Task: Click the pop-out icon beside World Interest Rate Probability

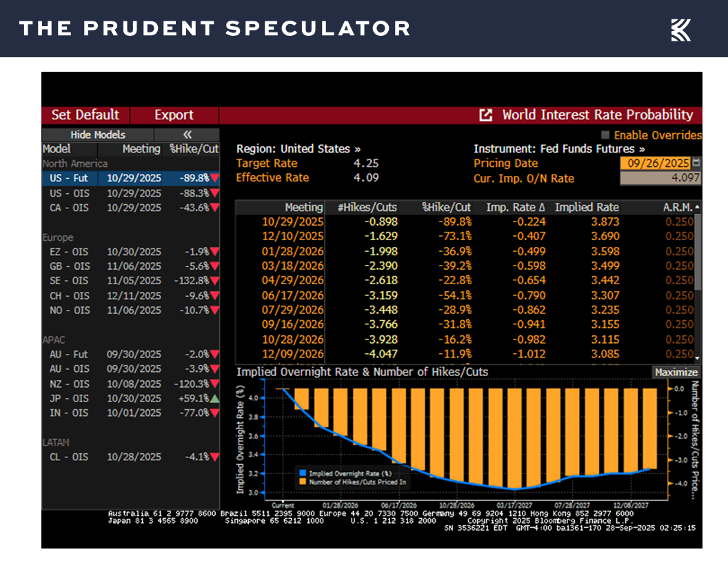Action: click(x=486, y=115)
